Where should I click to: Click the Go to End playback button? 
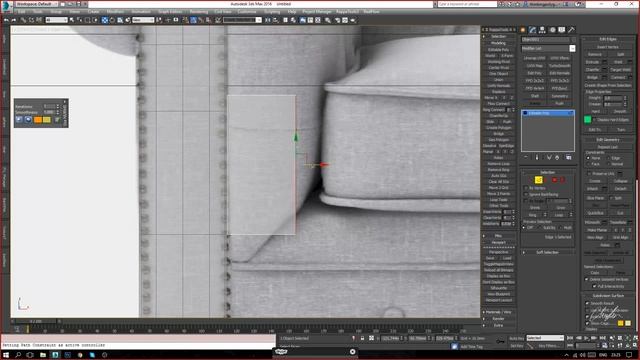602,338
